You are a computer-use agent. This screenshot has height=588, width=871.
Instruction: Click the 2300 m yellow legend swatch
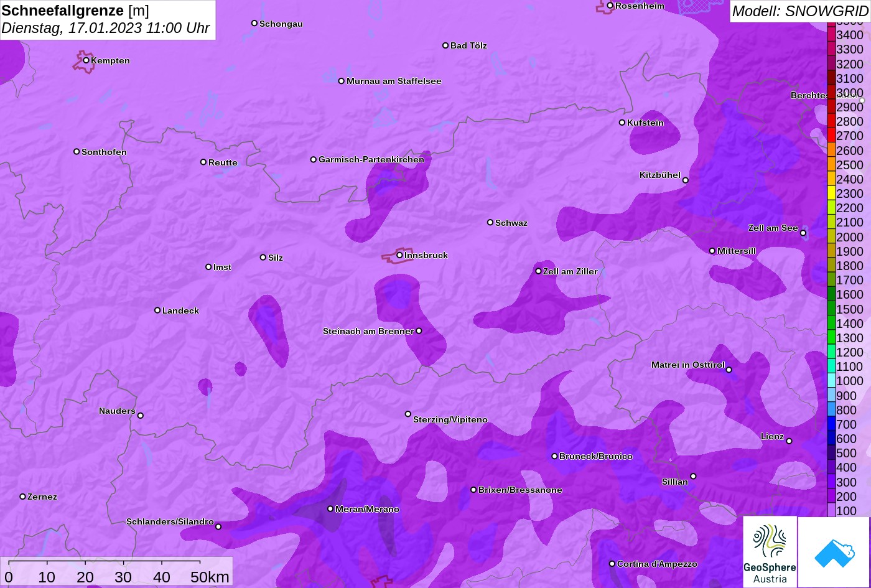(x=831, y=194)
